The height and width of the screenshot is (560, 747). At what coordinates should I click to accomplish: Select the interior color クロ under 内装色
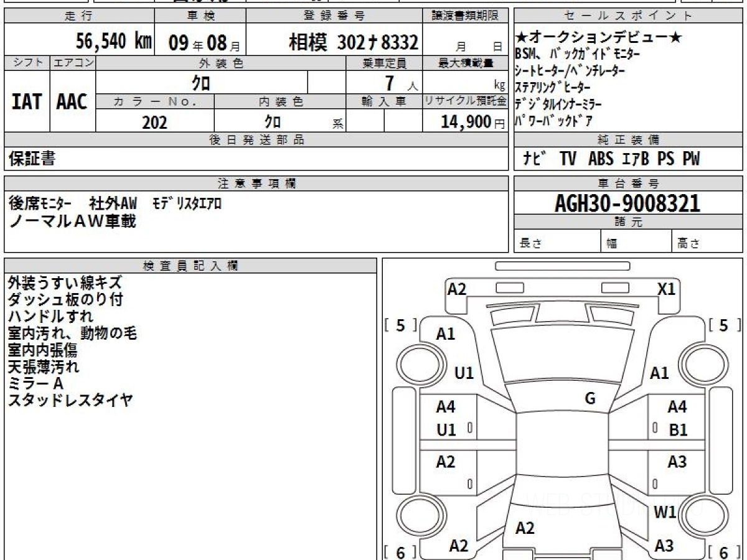272,121
